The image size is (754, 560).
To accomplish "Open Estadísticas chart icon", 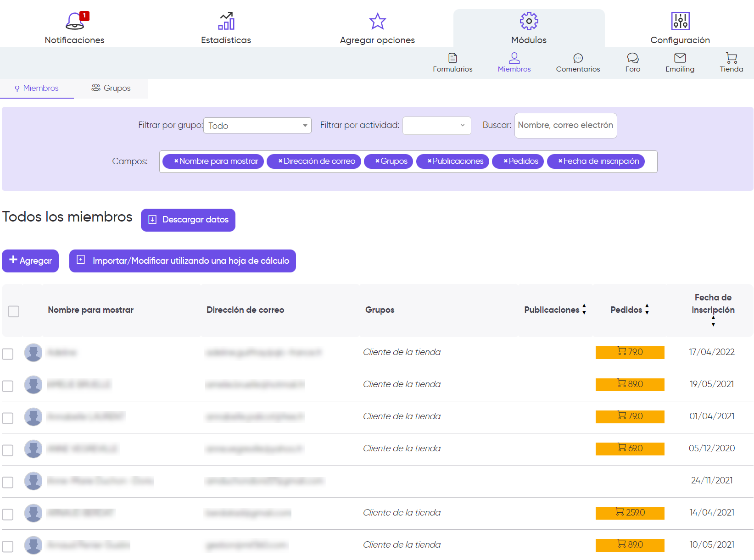I will tap(226, 21).
